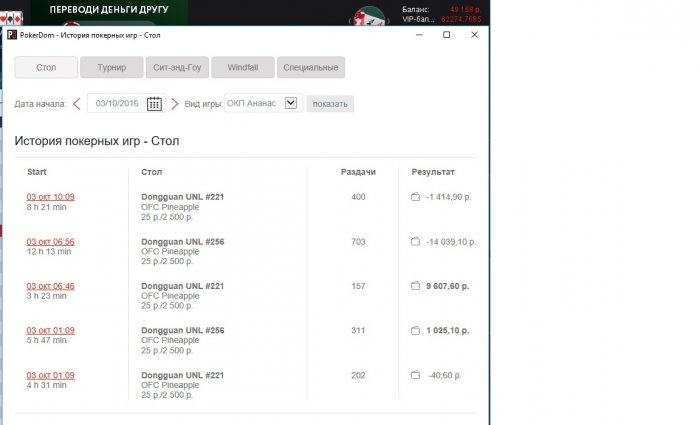This screenshot has width=700, height=425.
Task: Click the ПЕРЕВОДИ ДЕНЬГИ ДРУГУ banner
Action: [109, 12]
